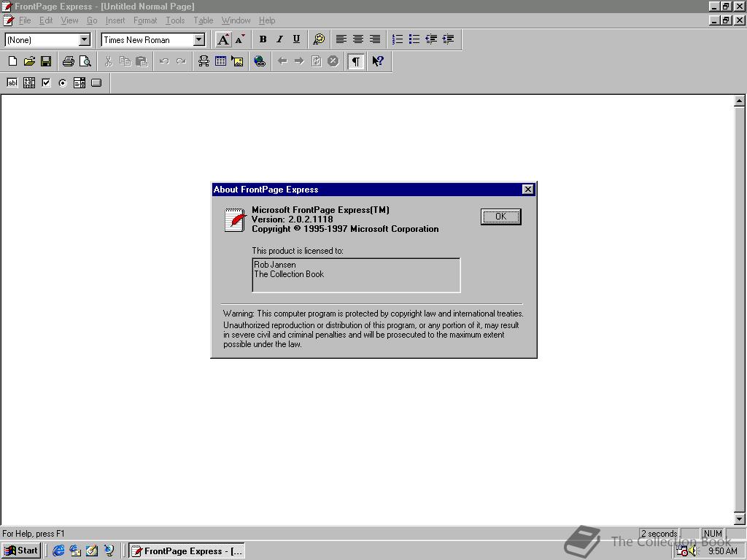Create a new page icon
Screen dimensions: 747x560
click(x=13, y=61)
